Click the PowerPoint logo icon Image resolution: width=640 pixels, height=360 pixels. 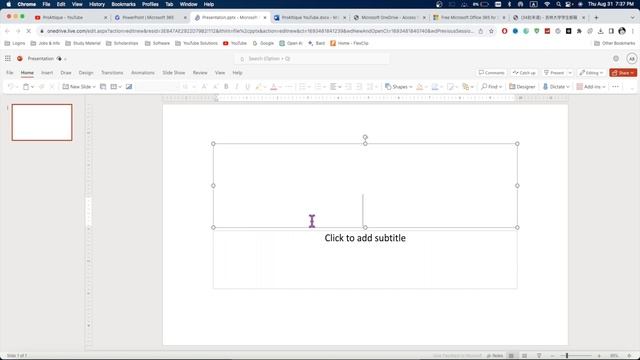click(20, 59)
